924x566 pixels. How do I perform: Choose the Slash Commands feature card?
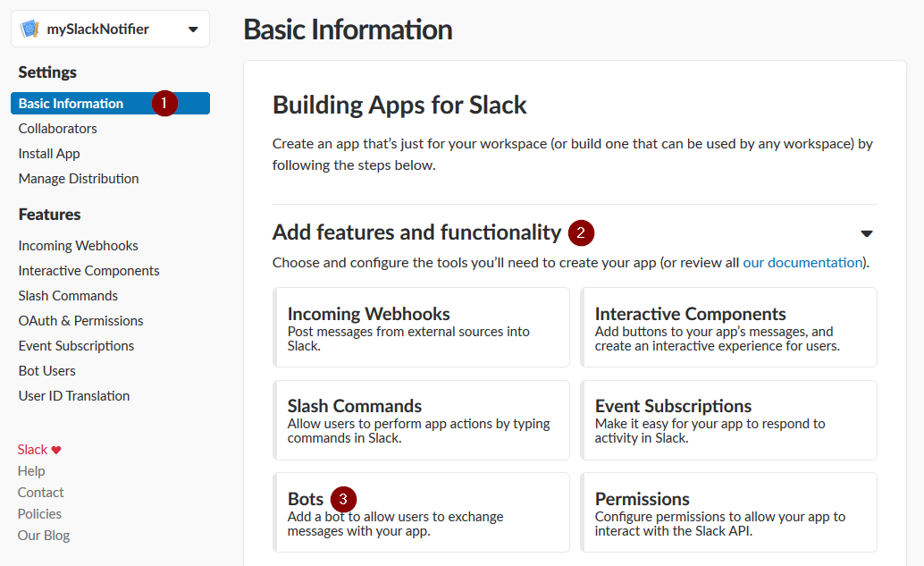point(421,419)
